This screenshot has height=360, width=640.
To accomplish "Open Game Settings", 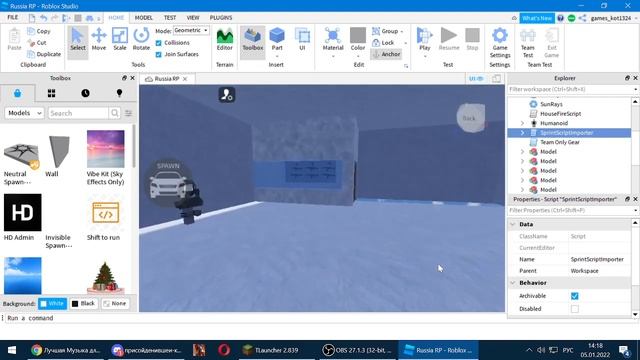I will pos(500,43).
